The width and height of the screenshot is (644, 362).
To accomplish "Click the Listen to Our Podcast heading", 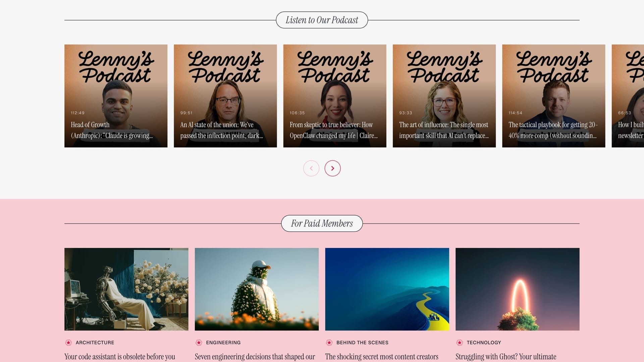I will coord(322,20).
